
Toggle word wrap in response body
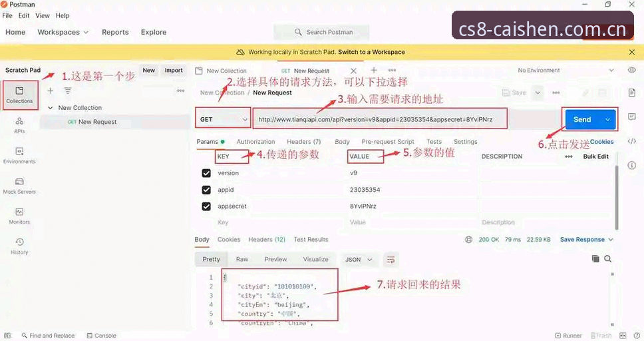[391, 260]
